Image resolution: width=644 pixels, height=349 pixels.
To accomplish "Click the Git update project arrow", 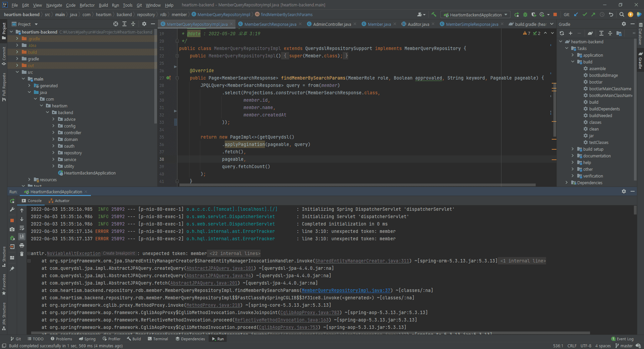I will click(576, 14).
